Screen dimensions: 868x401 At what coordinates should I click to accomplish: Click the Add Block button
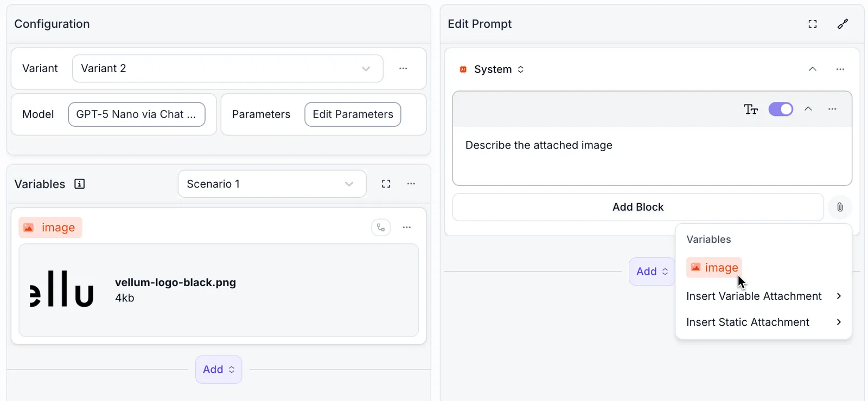(638, 207)
